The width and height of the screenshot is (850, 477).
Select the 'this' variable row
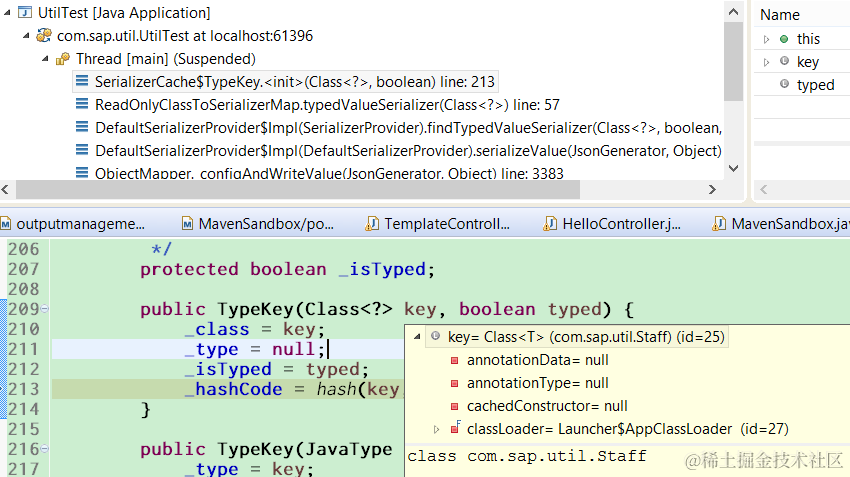coord(802,39)
